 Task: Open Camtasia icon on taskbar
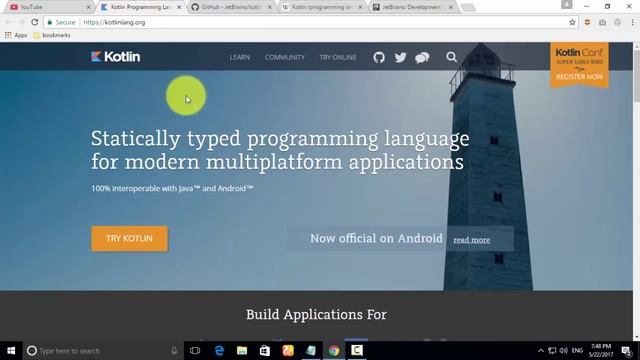[357, 351]
